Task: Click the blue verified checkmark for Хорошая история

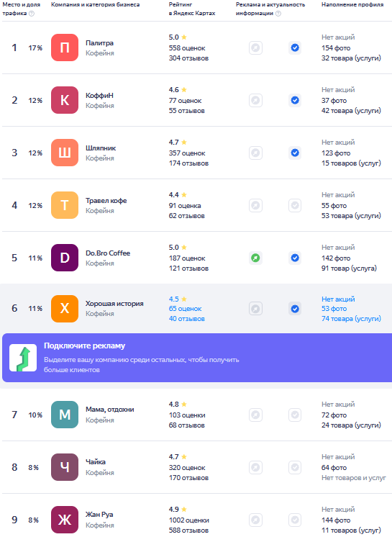Action: 295,309
